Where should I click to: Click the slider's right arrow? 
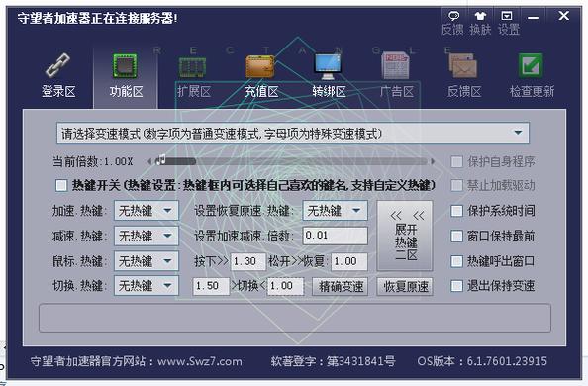[433, 161]
